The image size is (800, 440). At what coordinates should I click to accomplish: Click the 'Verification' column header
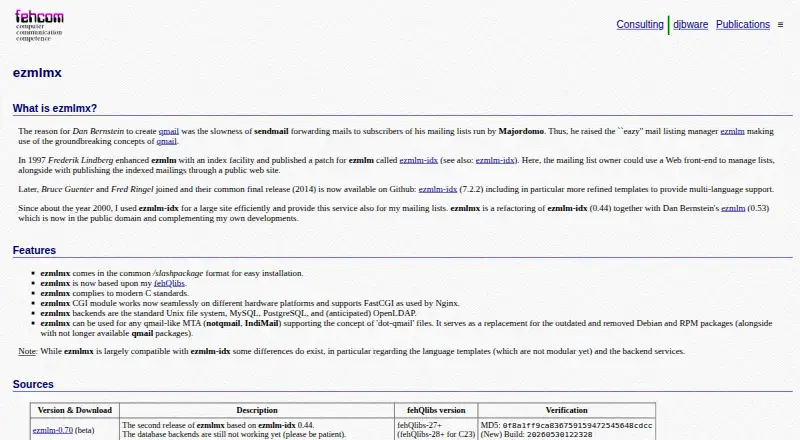pyautogui.click(x=566, y=410)
